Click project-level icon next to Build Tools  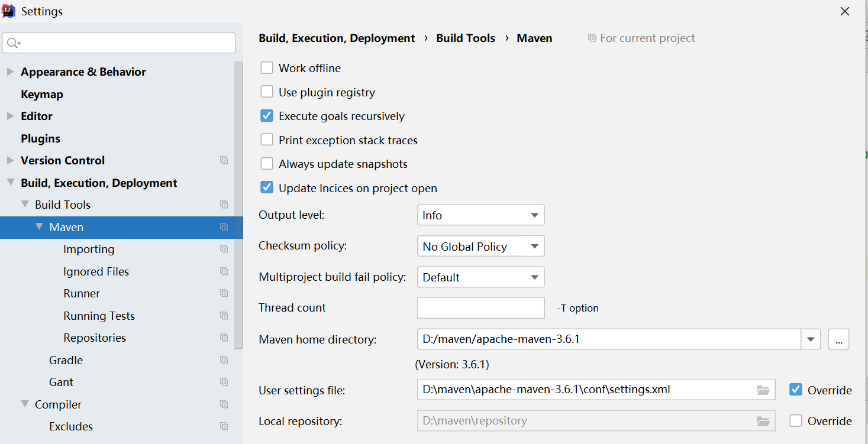coord(224,205)
